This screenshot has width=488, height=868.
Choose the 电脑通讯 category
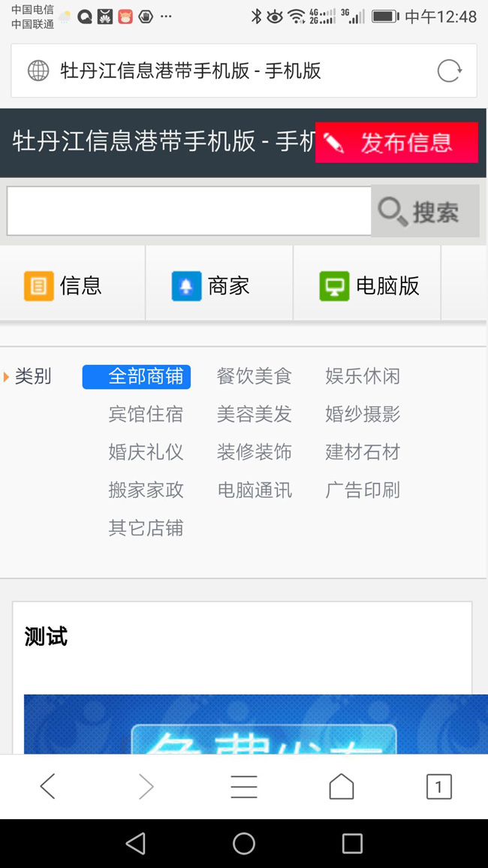tap(254, 490)
